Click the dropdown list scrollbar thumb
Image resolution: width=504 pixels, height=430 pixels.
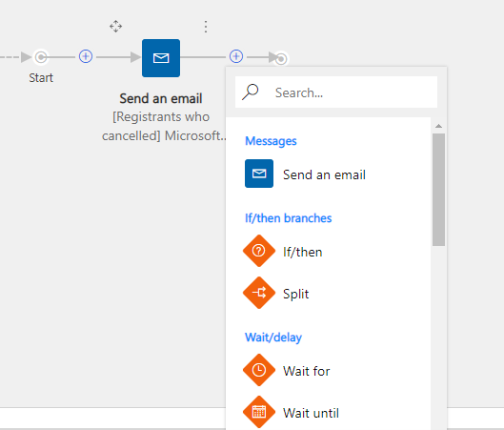(x=439, y=190)
